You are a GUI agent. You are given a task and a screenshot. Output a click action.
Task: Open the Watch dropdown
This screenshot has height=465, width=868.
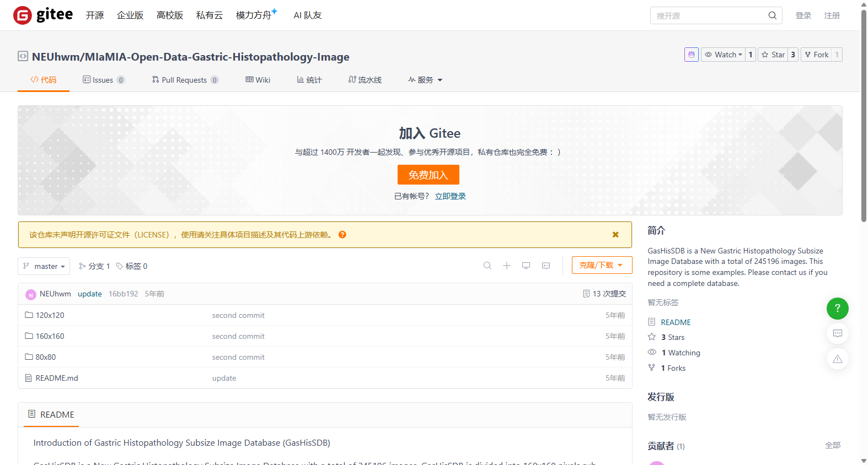723,55
